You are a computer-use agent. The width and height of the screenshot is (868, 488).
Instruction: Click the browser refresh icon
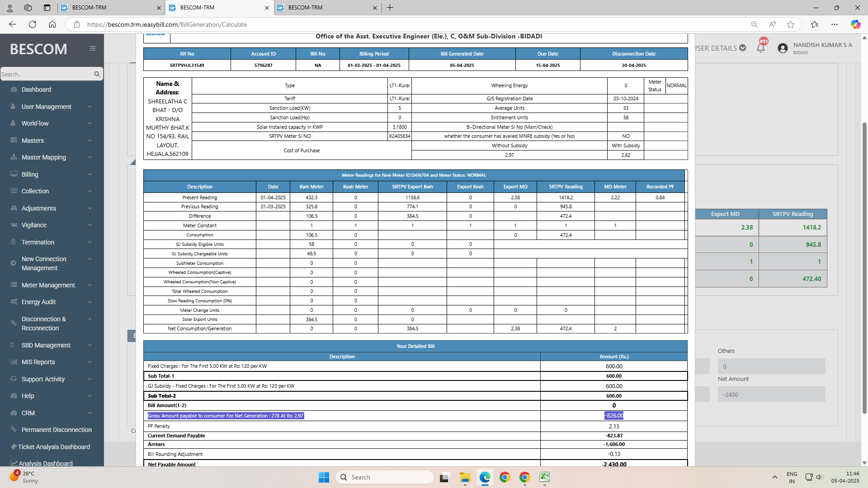33,24
